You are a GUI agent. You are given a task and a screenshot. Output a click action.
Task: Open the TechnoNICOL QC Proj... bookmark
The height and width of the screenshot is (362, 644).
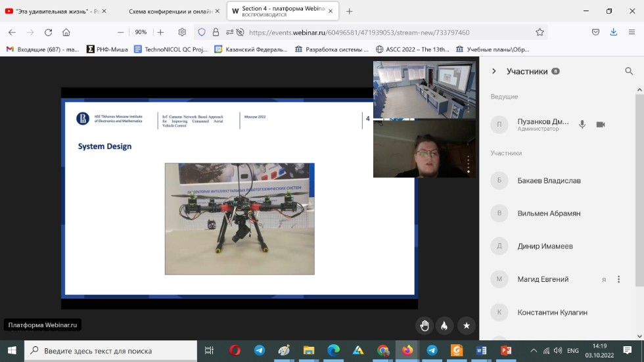coord(170,49)
